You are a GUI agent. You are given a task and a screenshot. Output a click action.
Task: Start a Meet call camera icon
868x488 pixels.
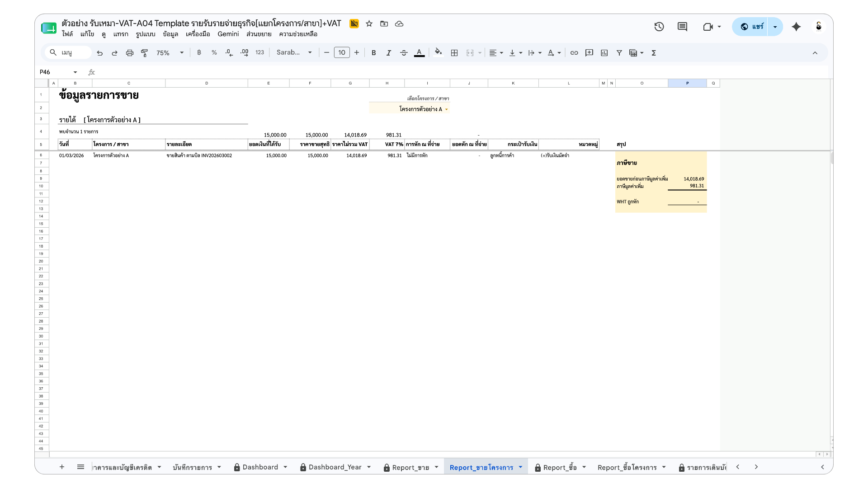(x=708, y=27)
